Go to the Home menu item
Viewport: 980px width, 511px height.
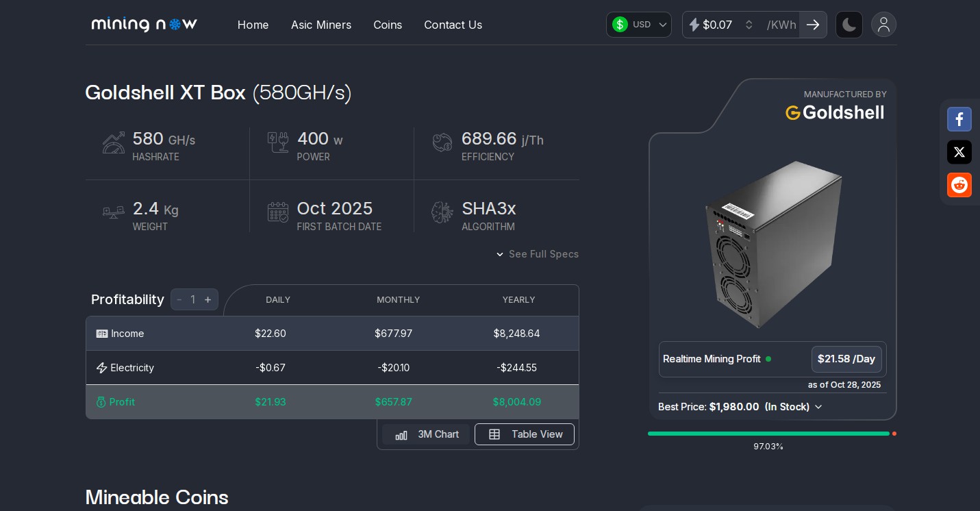coord(253,25)
